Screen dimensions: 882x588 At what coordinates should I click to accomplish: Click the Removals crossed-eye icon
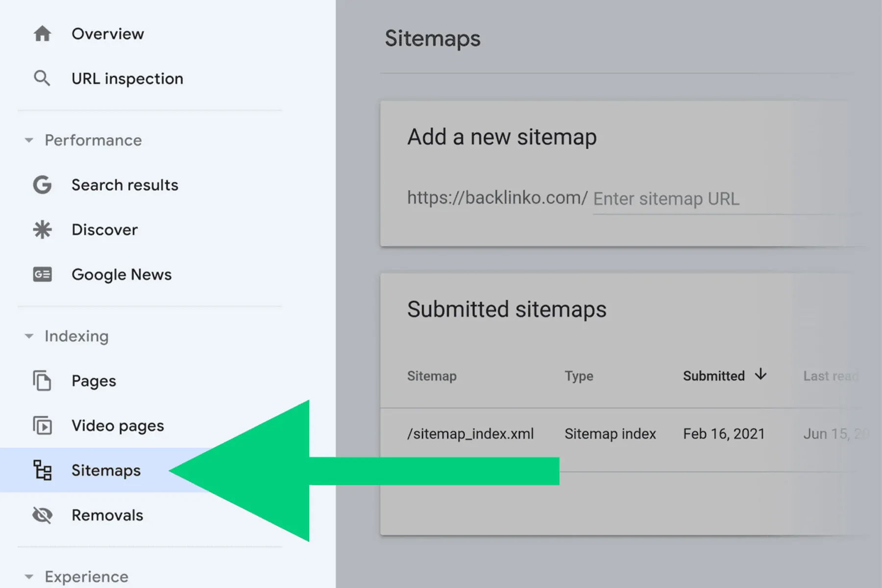click(42, 515)
